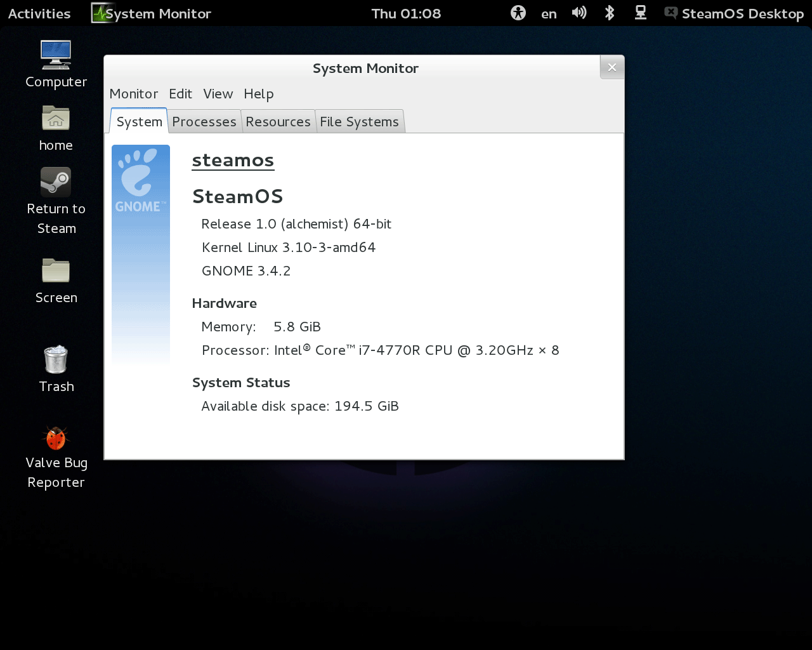Click the GNOME 3.4.2 version text
Screen dimensions: 812x650
[246, 271]
